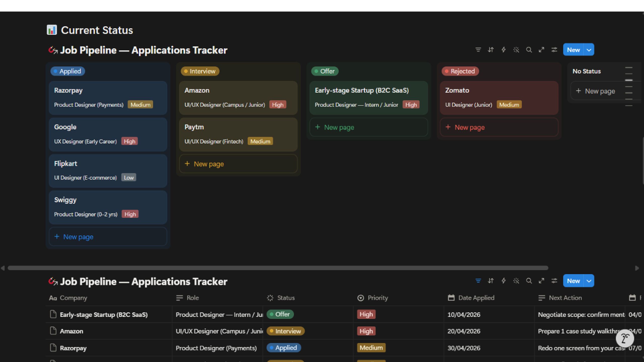Click the Current Status heading text

(97, 30)
